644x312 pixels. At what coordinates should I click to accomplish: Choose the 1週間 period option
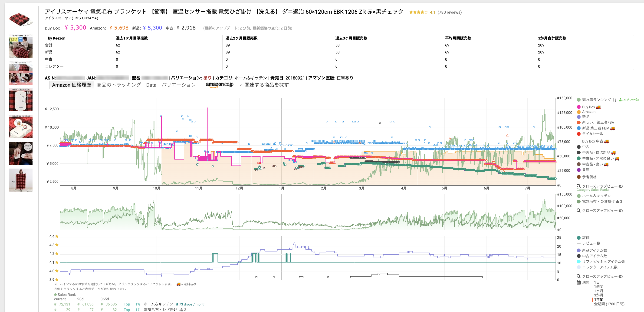coord(598,286)
